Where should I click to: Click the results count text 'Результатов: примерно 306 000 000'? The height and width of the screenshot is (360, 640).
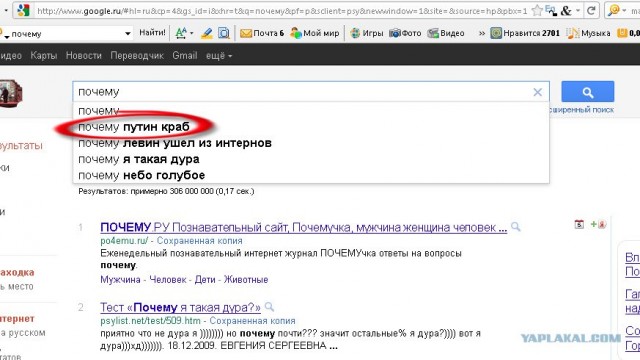point(146,191)
